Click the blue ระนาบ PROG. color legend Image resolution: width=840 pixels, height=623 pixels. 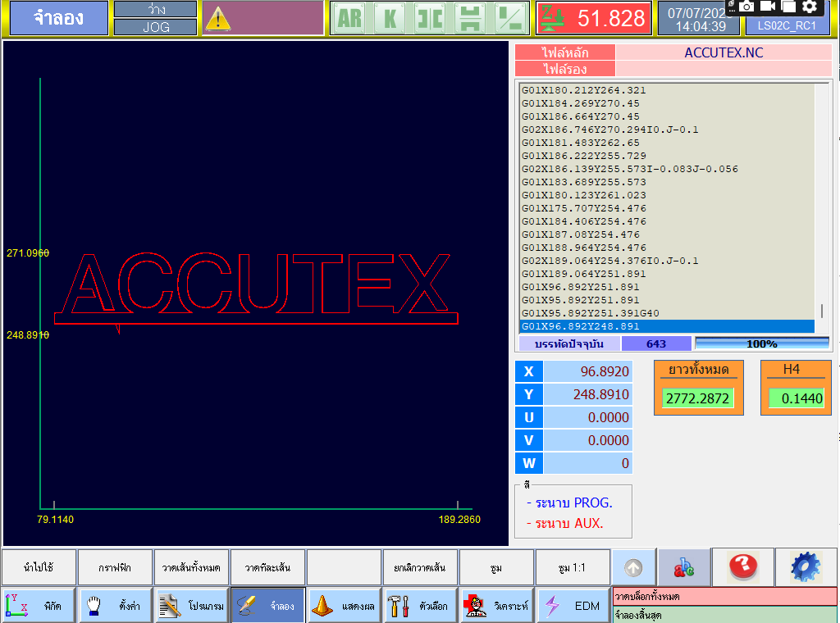click(x=569, y=503)
